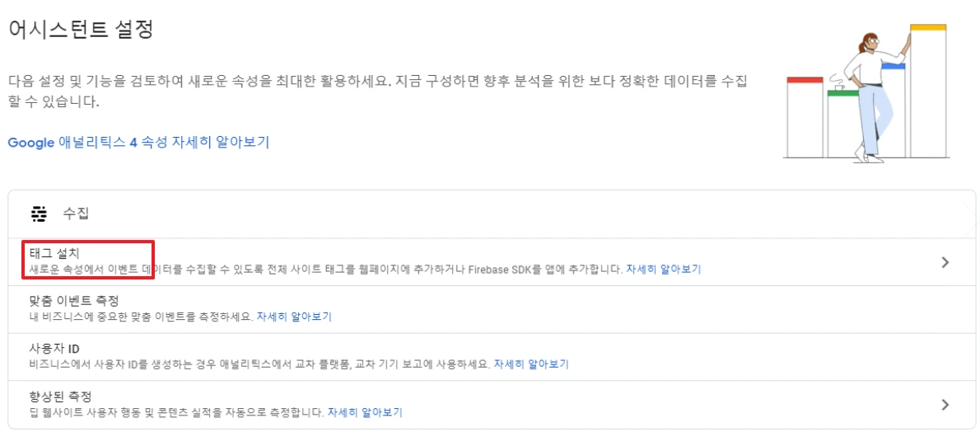Screen dimensions: 980x432
Task: Click the woman figure in the illustration
Action: 873,91
